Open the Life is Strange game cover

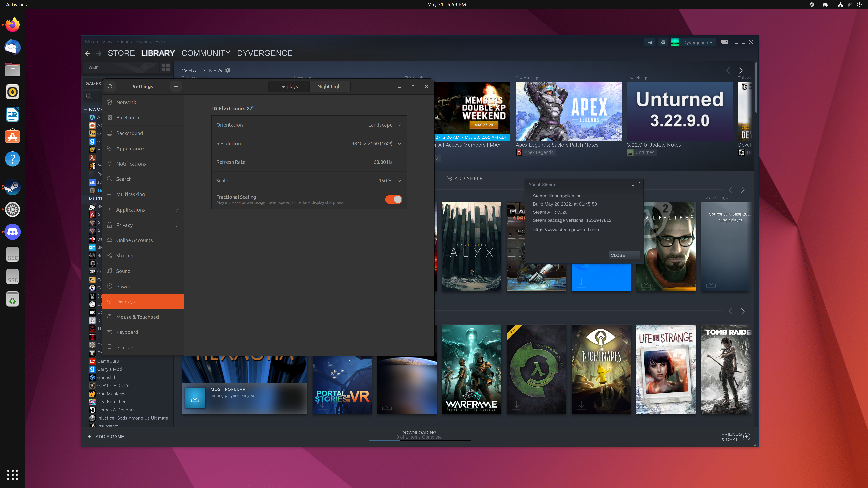[666, 369]
